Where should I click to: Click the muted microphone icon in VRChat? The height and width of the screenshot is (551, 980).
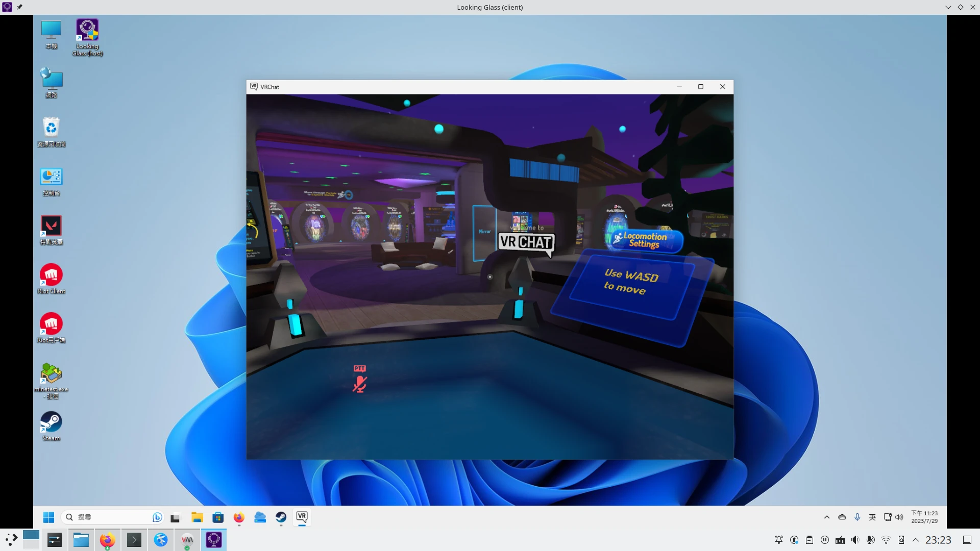(360, 384)
